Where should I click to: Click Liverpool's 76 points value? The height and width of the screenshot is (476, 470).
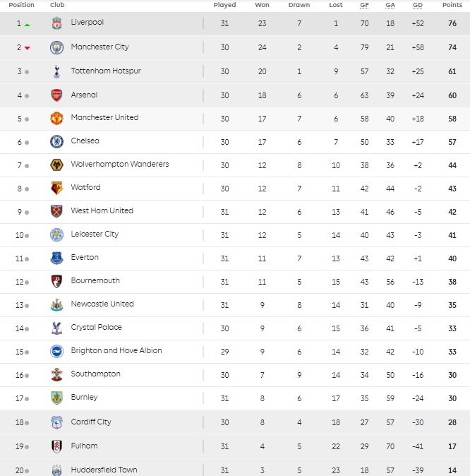[452, 23]
